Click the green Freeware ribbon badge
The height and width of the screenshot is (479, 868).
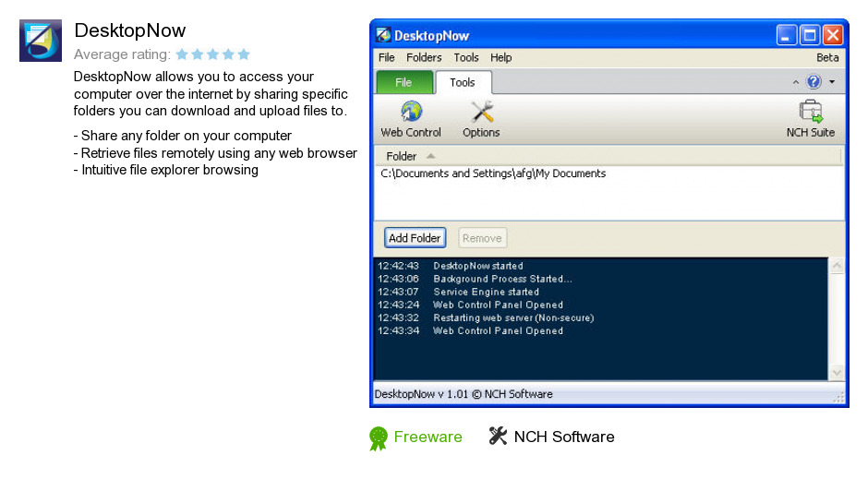click(x=378, y=438)
